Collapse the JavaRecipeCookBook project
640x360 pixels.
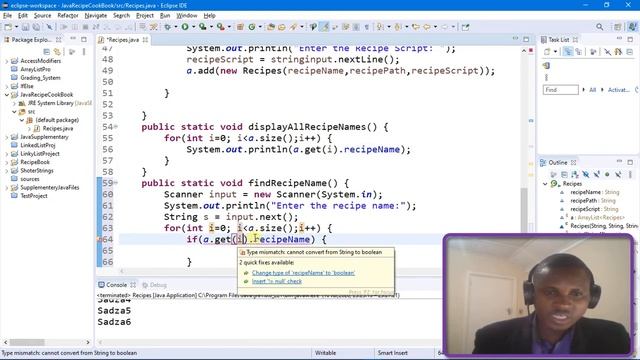(7, 95)
